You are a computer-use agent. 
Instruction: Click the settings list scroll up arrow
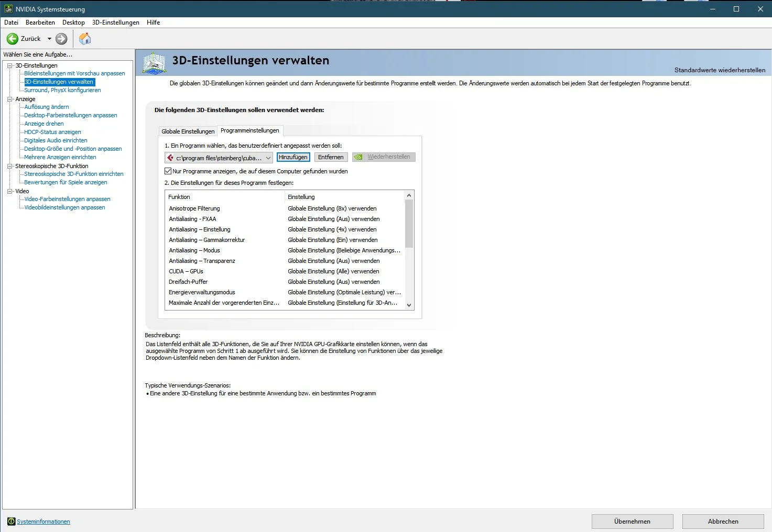point(409,195)
